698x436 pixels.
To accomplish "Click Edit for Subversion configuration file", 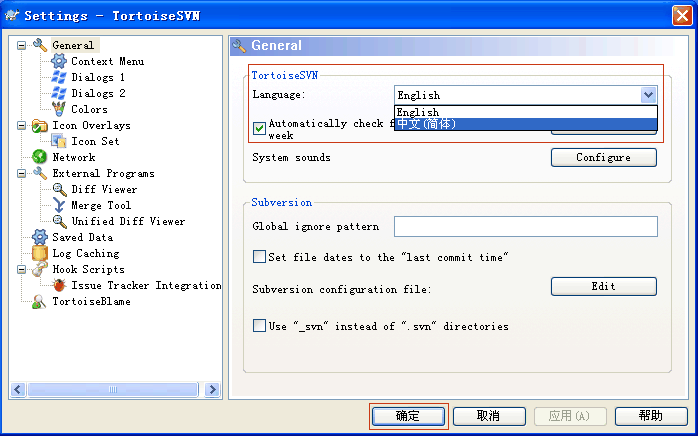I will click(604, 286).
